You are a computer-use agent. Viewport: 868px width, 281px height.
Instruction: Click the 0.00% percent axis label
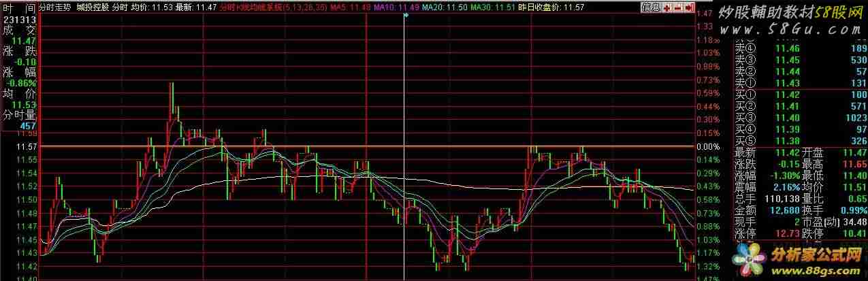coord(708,146)
